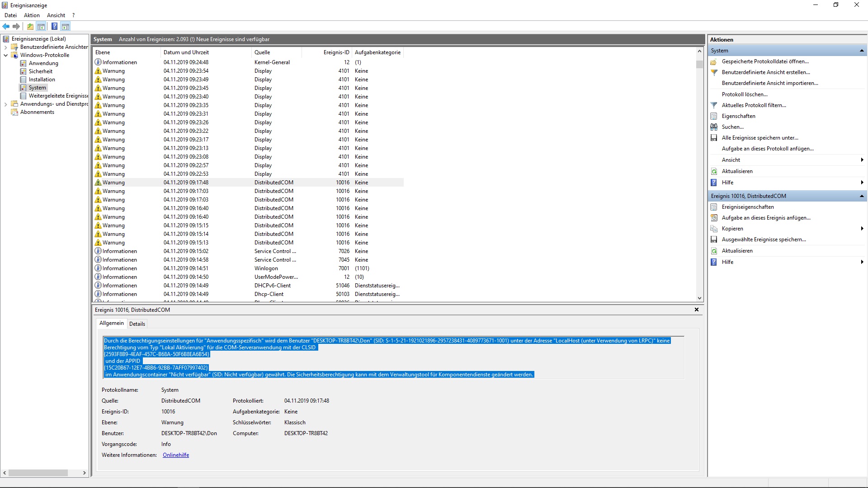868x488 pixels.
Task: Close the event preview pane with X
Action: click(697, 310)
